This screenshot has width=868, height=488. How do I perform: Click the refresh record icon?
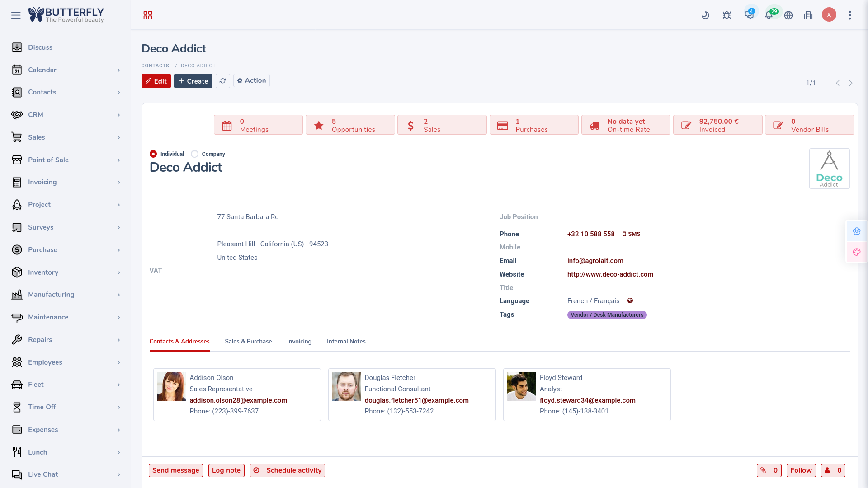[x=223, y=81]
